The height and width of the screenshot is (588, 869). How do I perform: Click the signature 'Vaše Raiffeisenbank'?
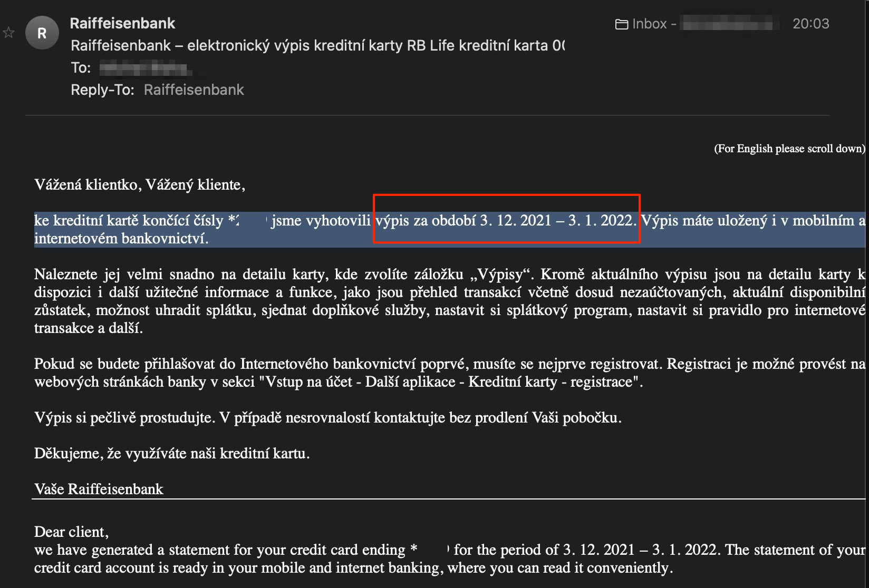(99, 489)
